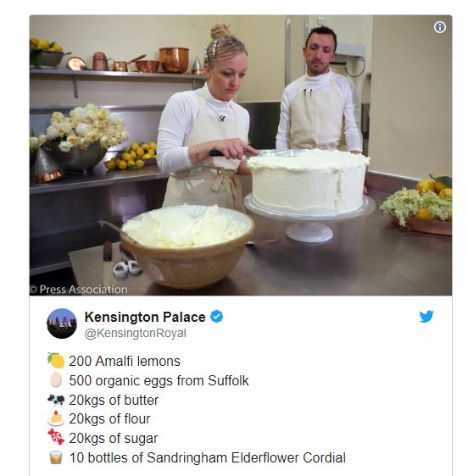The image size is (468, 476).
Task: Click the Press Association watermark
Action: click(79, 290)
